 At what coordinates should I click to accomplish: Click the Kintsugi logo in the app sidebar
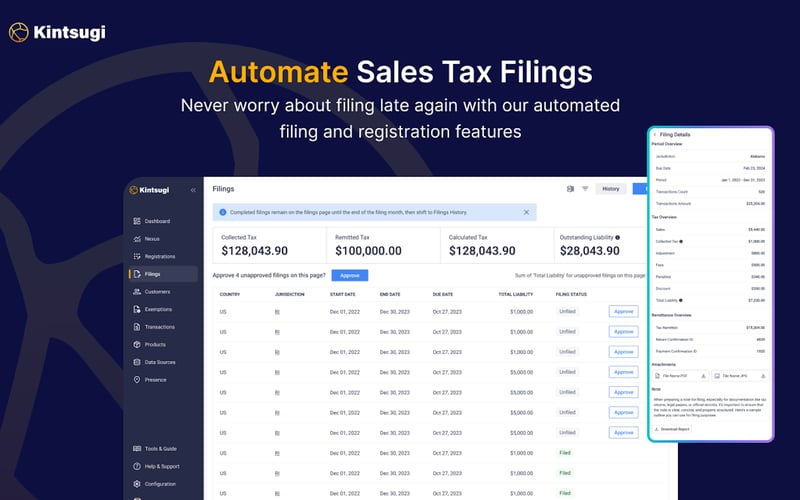click(149, 190)
